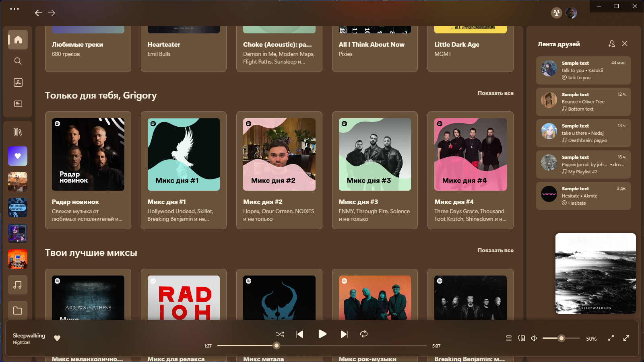This screenshot has height=362, width=644.
Task: Click the add friend icon in Лента друзей
Action: 612,43
